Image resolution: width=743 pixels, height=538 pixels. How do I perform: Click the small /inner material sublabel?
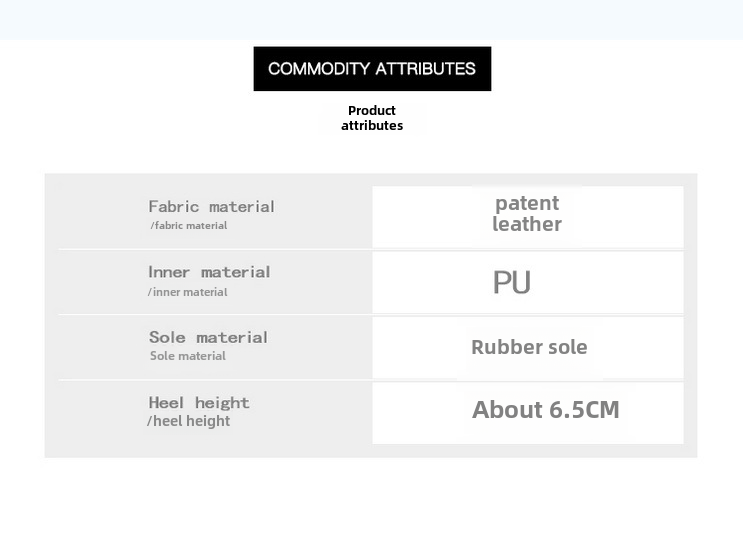point(188,292)
